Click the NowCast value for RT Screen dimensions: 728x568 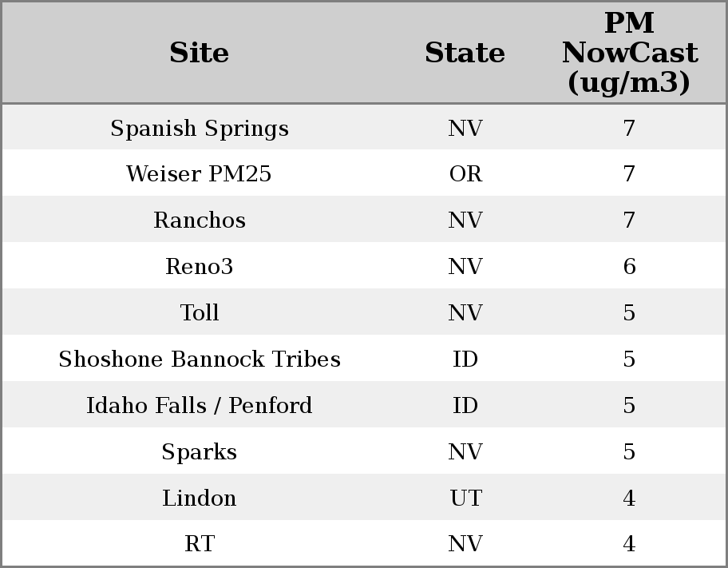tap(629, 544)
